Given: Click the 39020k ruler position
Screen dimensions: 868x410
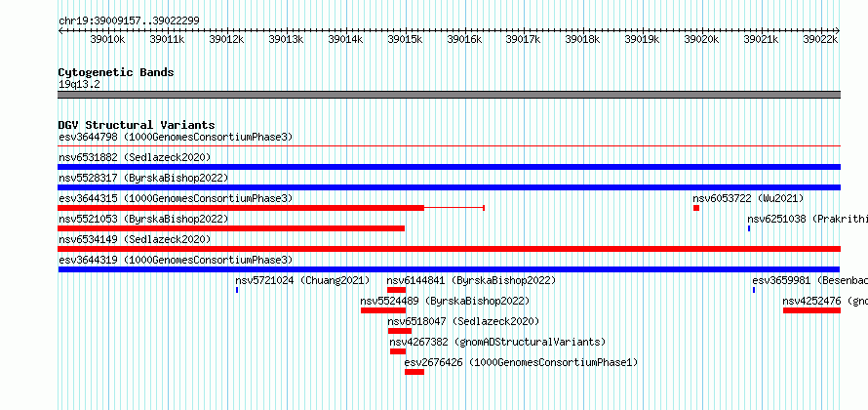Looking at the screenshot, I should [702, 39].
